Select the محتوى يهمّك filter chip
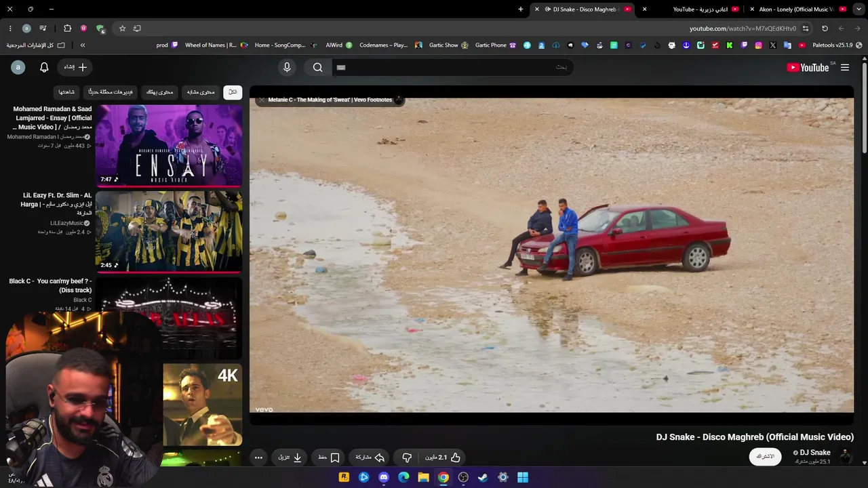 160,92
